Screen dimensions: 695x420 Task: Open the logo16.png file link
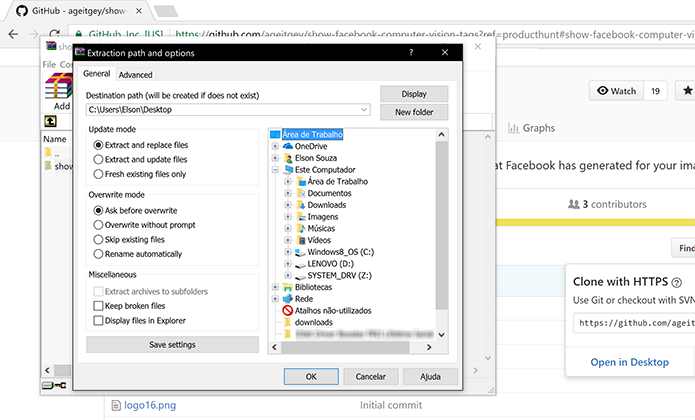point(150,405)
